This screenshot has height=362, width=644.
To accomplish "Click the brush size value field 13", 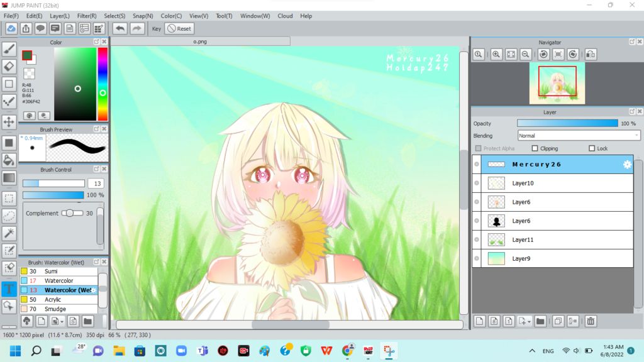I will click(97, 184).
